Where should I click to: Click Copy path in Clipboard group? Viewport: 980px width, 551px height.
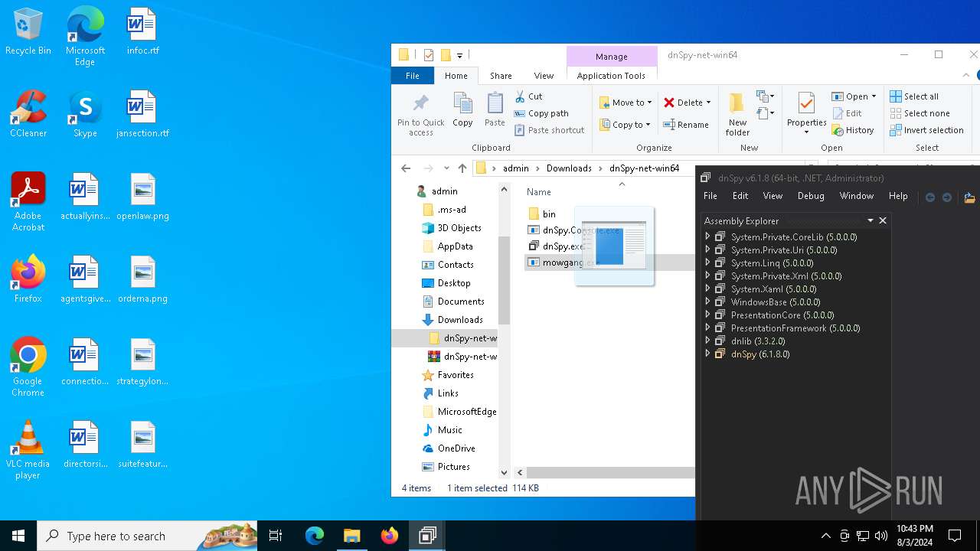coord(541,113)
